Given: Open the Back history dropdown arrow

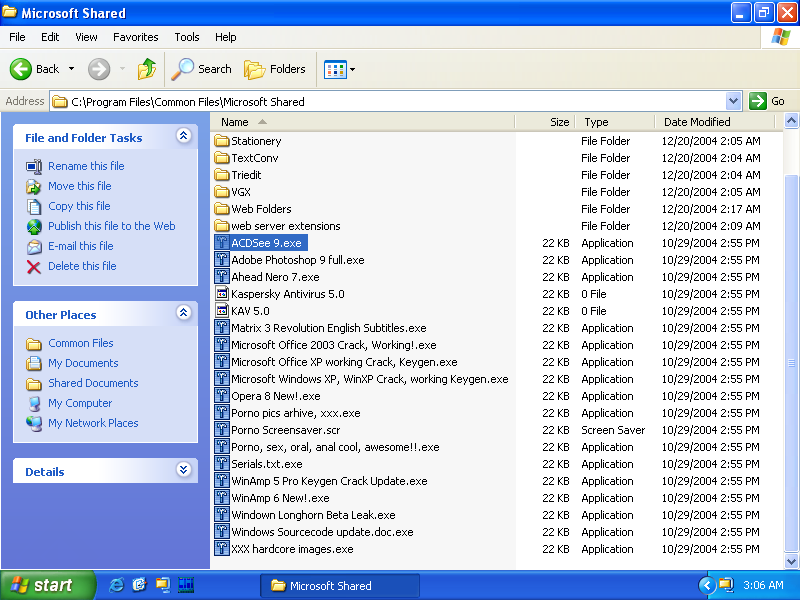Looking at the screenshot, I should 71,69.
